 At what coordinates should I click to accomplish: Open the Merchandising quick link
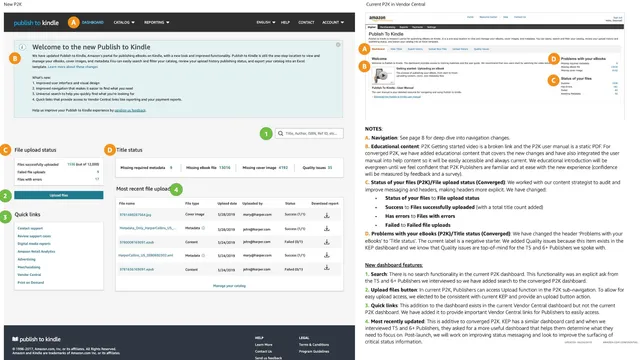tap(29, 267)
